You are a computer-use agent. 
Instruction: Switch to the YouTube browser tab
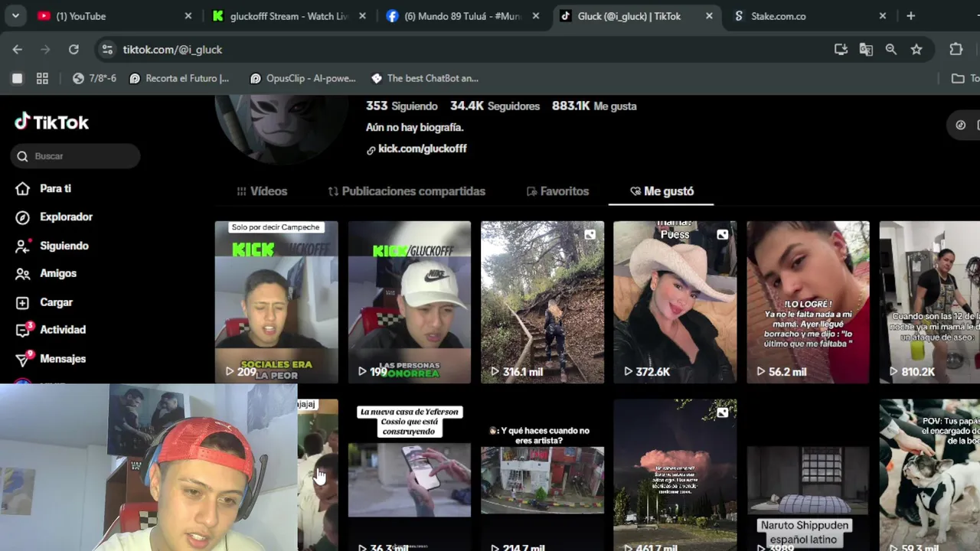(115, 15)
